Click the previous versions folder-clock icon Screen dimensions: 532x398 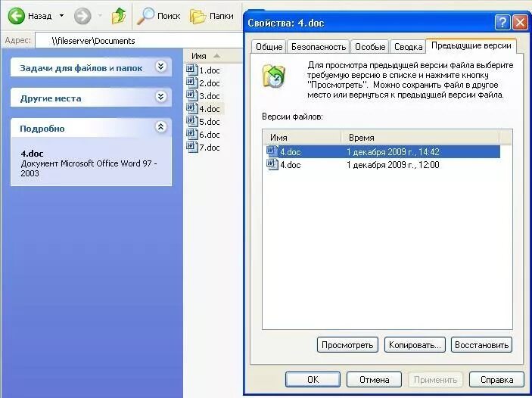pyautogui.click(x=273, y=76)
